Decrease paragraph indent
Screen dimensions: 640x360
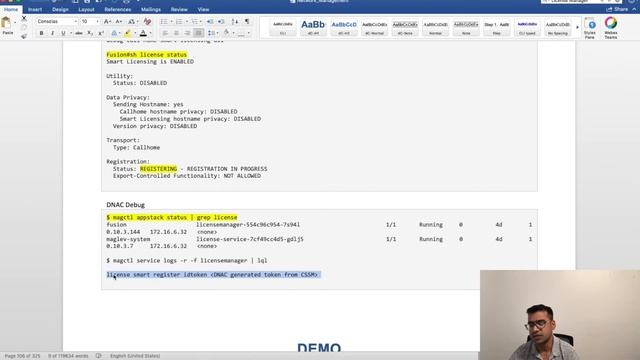210,21
